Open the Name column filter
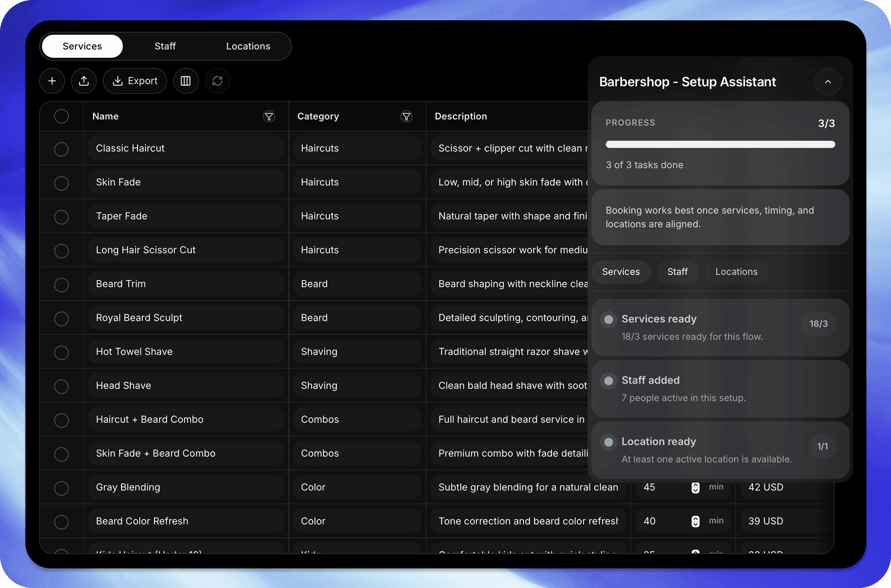Screen dimensions: 891x588 point(269,116)
